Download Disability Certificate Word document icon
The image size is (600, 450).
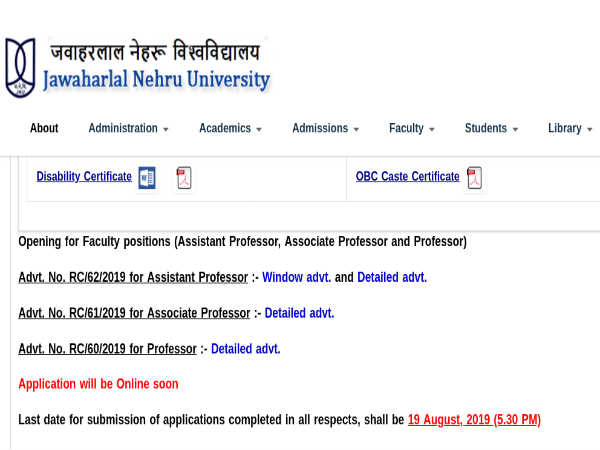[x=147, y=178]
